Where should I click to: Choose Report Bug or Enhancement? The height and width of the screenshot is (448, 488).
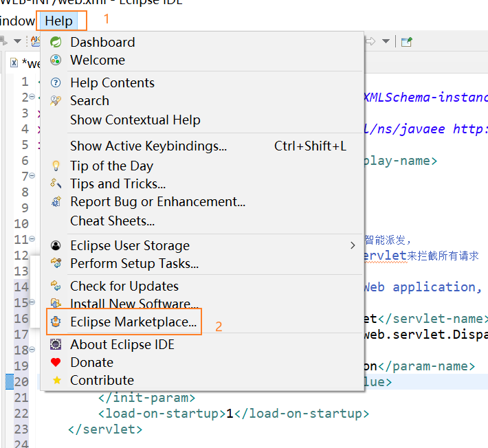point(202,201)
